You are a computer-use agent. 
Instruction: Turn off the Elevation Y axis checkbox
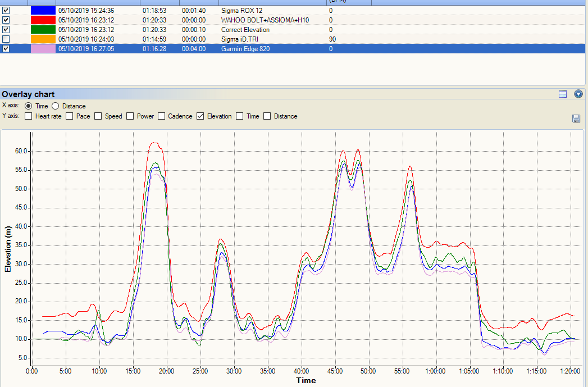200,116
